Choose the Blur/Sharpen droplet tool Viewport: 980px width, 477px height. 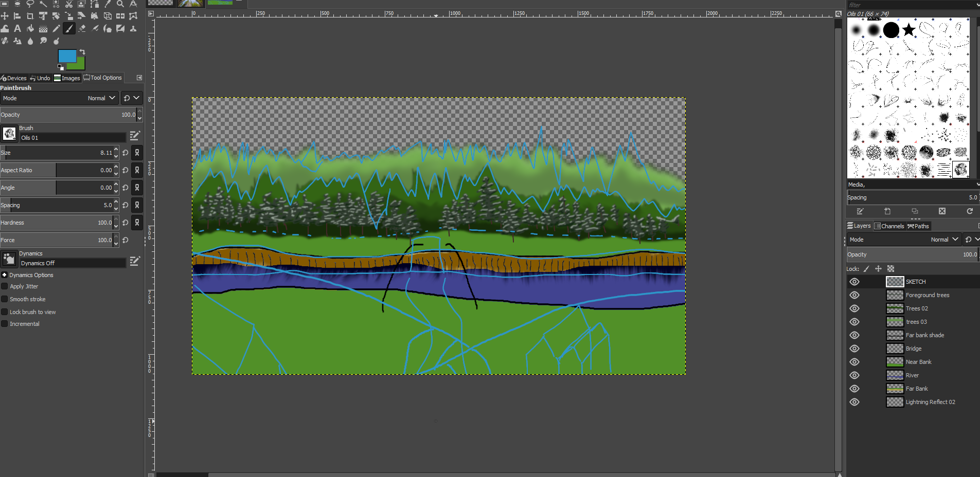(x=30, y=41)
